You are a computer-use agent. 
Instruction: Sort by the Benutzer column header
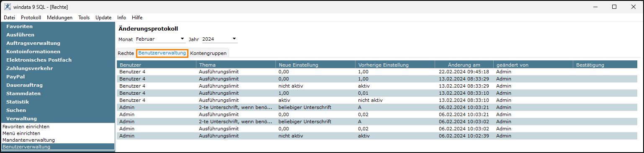coord(156,65)
